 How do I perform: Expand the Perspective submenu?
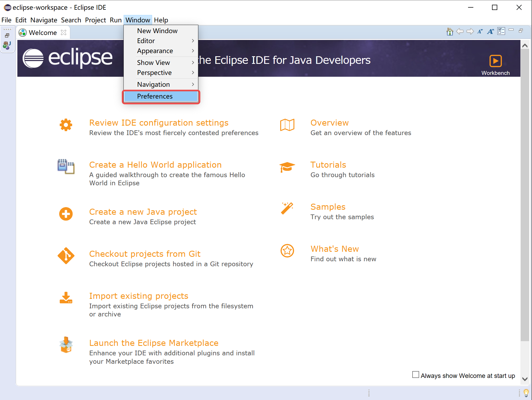coord(161,73)
